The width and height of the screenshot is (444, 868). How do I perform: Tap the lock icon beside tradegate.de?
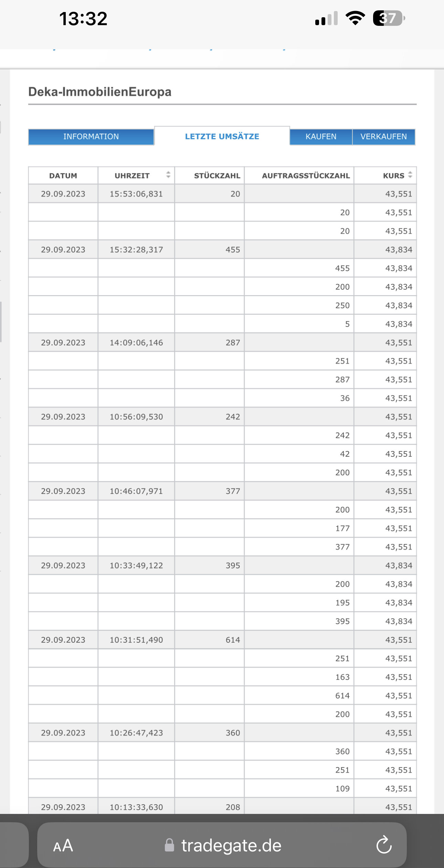click(169, 845)
